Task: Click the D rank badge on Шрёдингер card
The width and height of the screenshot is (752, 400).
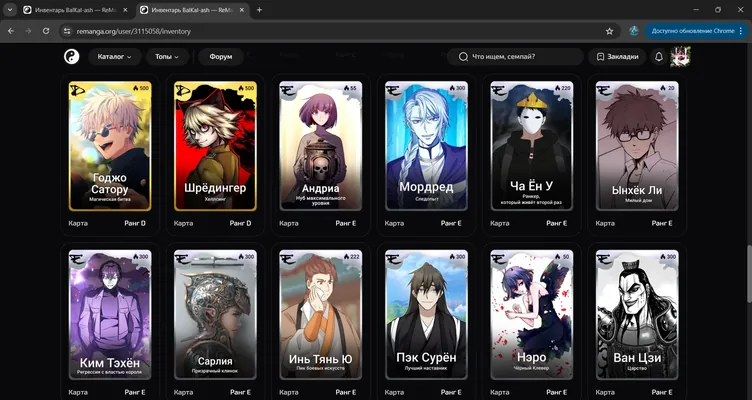Action: tap(182, 90)
